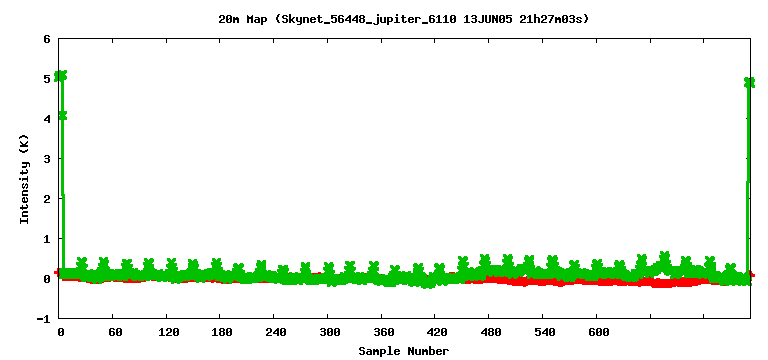Click the 'Sample Number' x-axis label
The height and width of the screenshot is (360, 768).
click(403, 351)
